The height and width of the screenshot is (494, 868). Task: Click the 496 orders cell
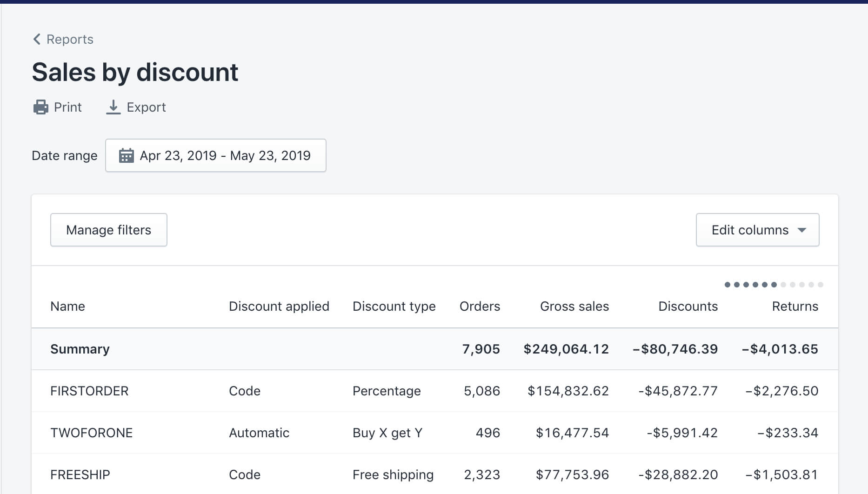pyautogui.click(x=488, y=433)
